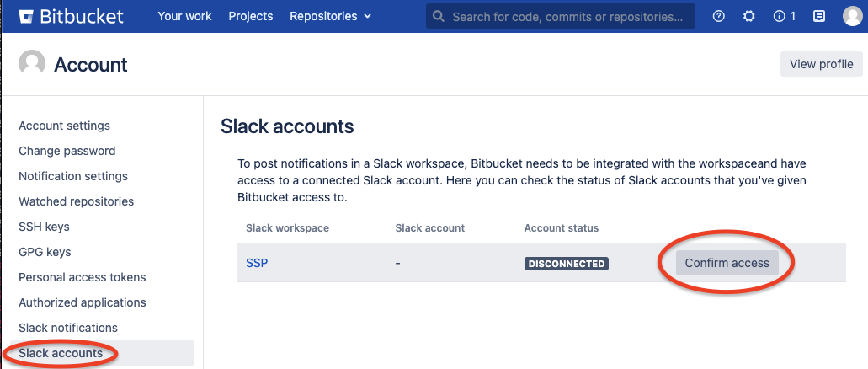
Task: Click the DISCONNECTED status badge
Action: pos(567,264)
